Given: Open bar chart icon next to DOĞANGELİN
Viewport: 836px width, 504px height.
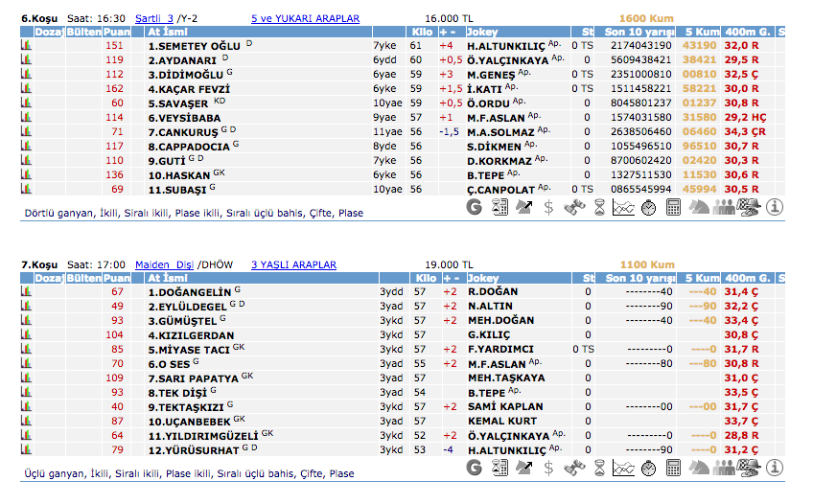Looking at the screenshot, I should coord(26,291).
